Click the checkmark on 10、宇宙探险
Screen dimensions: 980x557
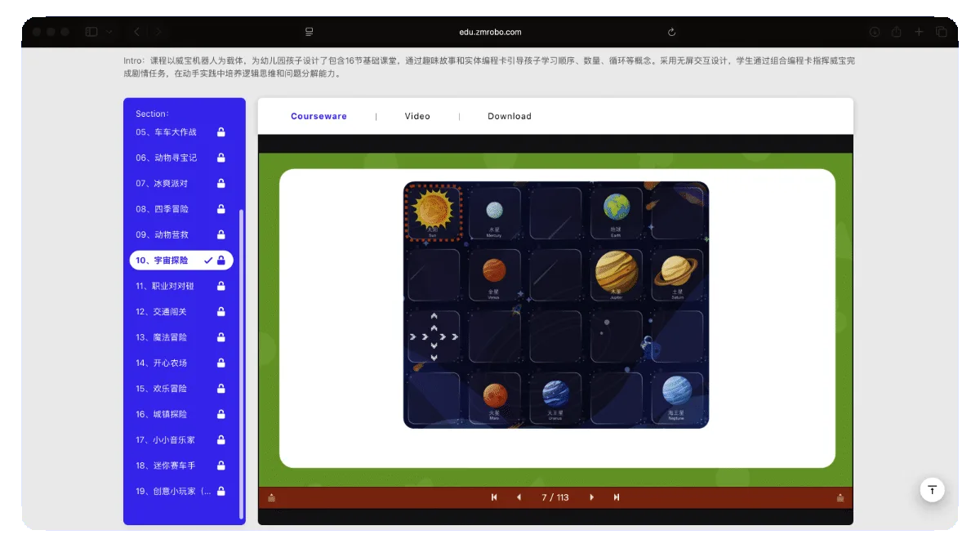coord(208,261)
